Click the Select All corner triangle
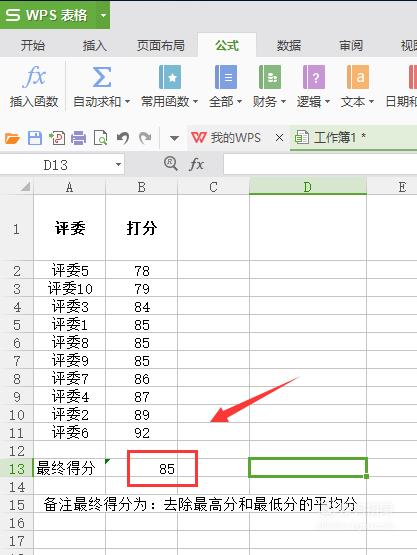The image size is (417, 555). [x=25, y=187]
